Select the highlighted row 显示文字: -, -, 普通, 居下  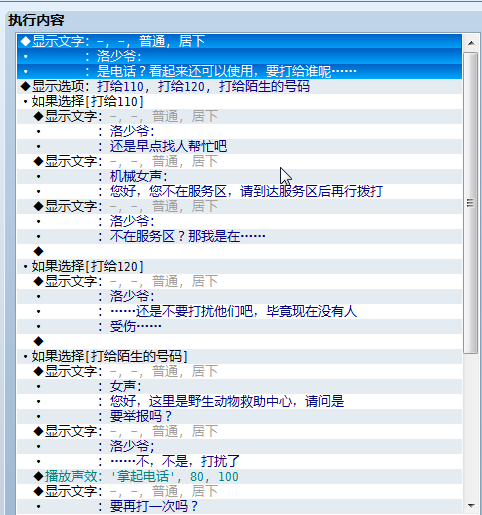(x=239, y=41)
